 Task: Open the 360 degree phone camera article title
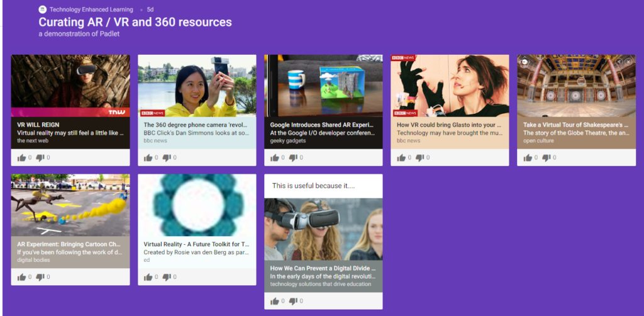click(197, 125)
